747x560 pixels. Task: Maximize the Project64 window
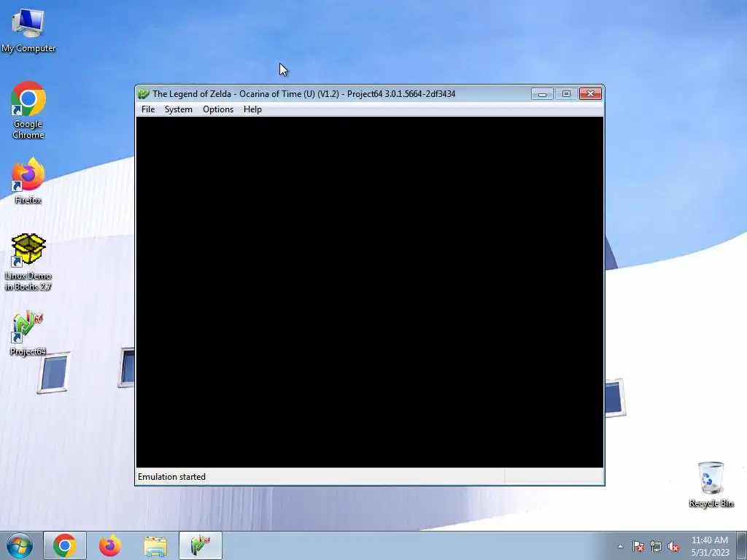pos(566,94)
